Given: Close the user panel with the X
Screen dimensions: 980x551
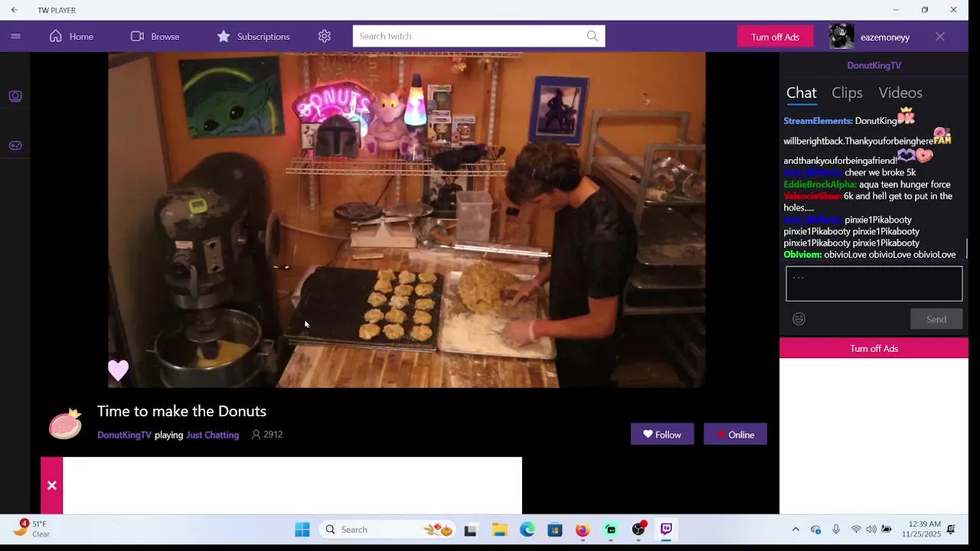Looking at the screenshot, I should pyautogui.click(x=940, y=36).
